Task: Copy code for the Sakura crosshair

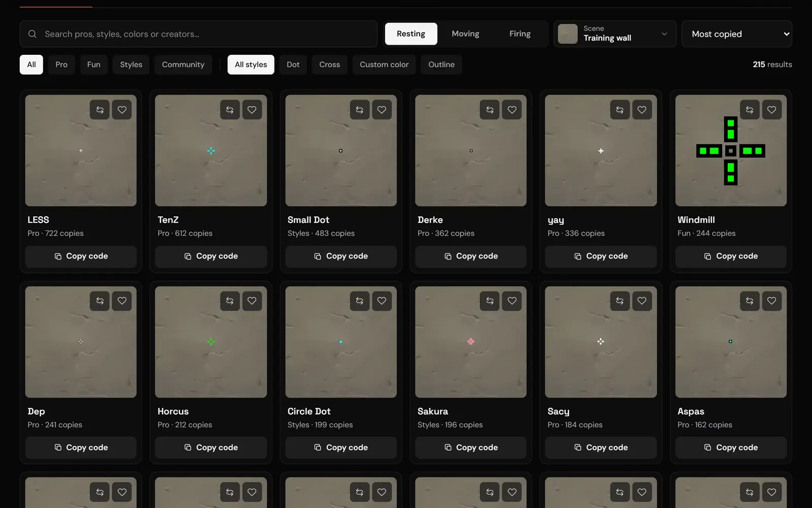Action: [x=471, y=448]
